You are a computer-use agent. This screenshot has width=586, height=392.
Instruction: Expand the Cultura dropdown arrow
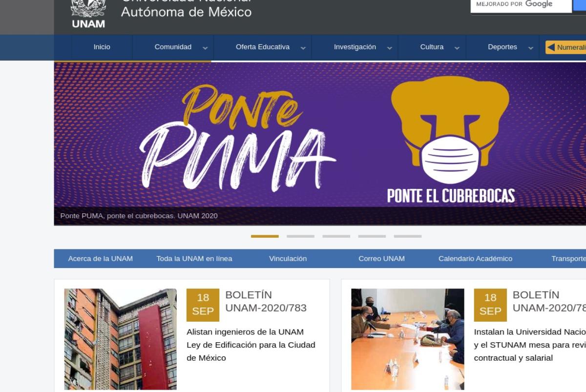[457, 48]
